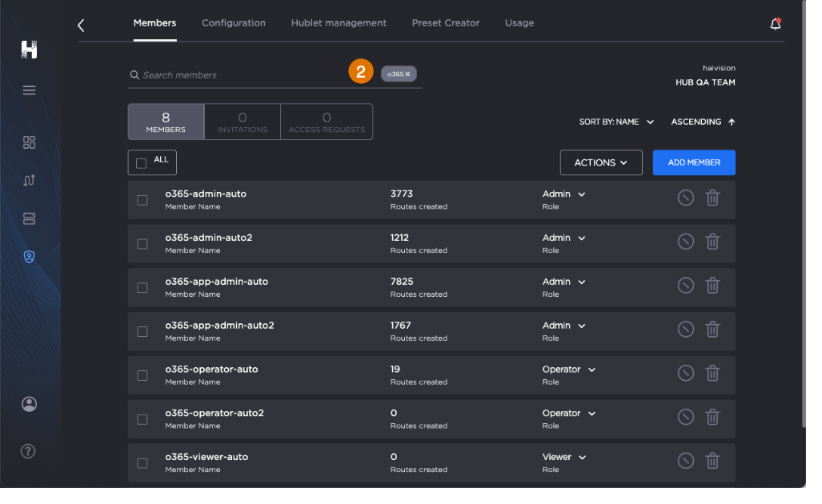
Task: Open the notifications bell
Action: point(775,24)
